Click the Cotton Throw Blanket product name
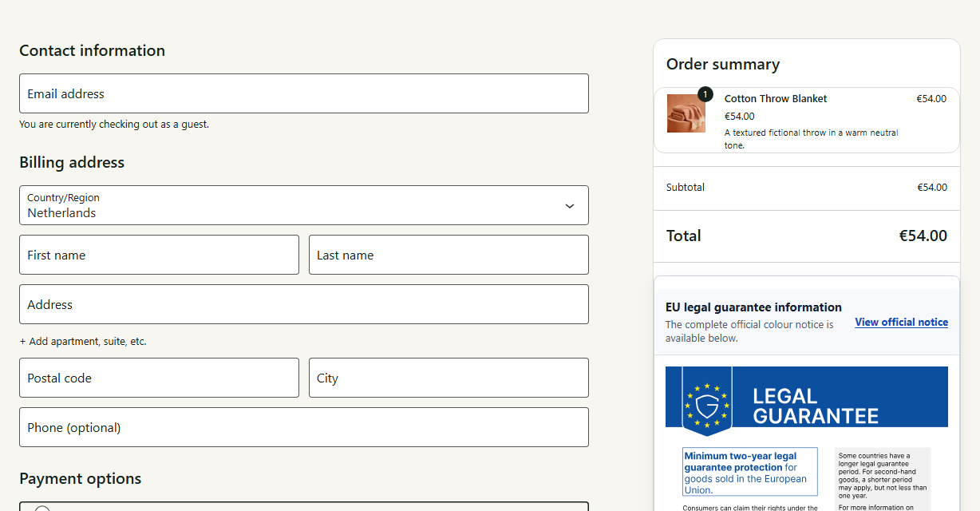This screenshot has width=980, height=511. click(776, 99)
